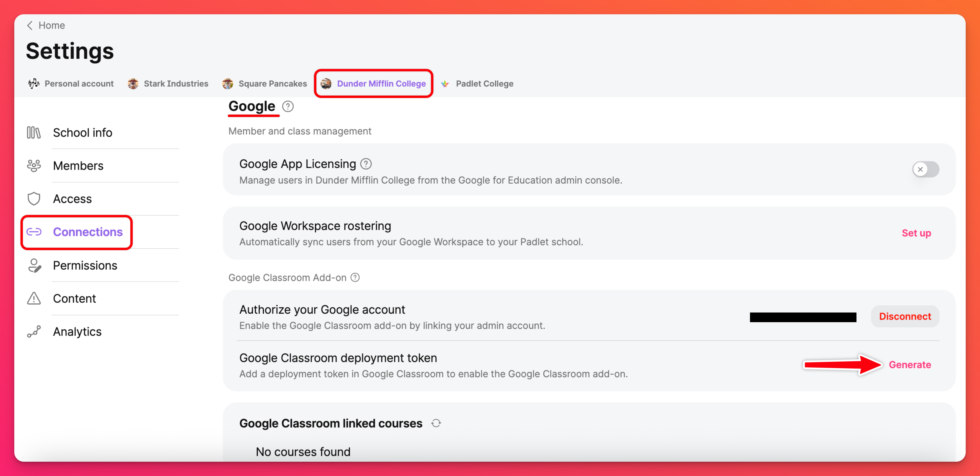The height and width of the screenshot is (476, 980).
Task: Click Google App Licensing help icon
Action: tap(366, 164)
